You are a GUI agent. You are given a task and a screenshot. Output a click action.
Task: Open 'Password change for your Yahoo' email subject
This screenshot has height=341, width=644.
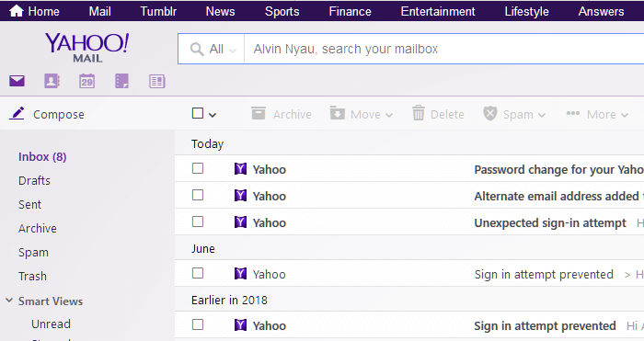(558, 169)
